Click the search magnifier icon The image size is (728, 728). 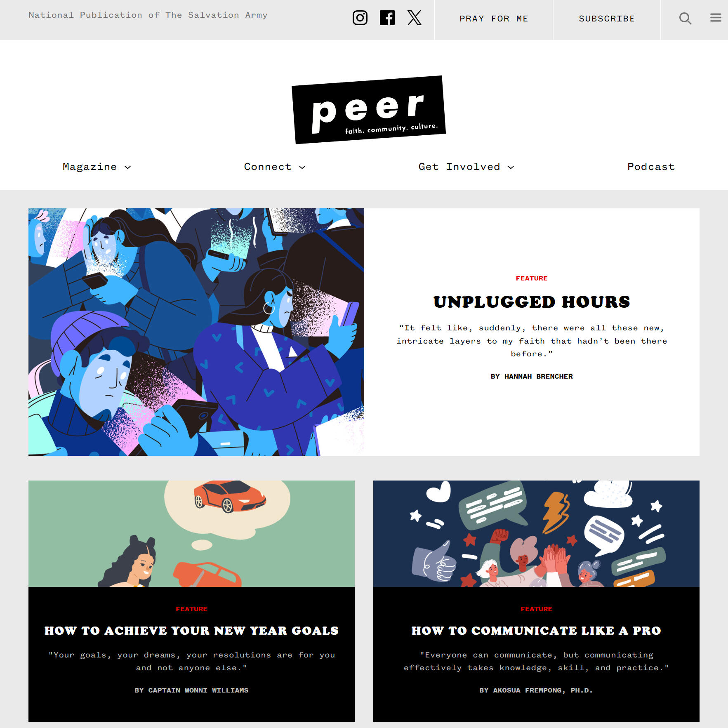click(x=685, y=18)
